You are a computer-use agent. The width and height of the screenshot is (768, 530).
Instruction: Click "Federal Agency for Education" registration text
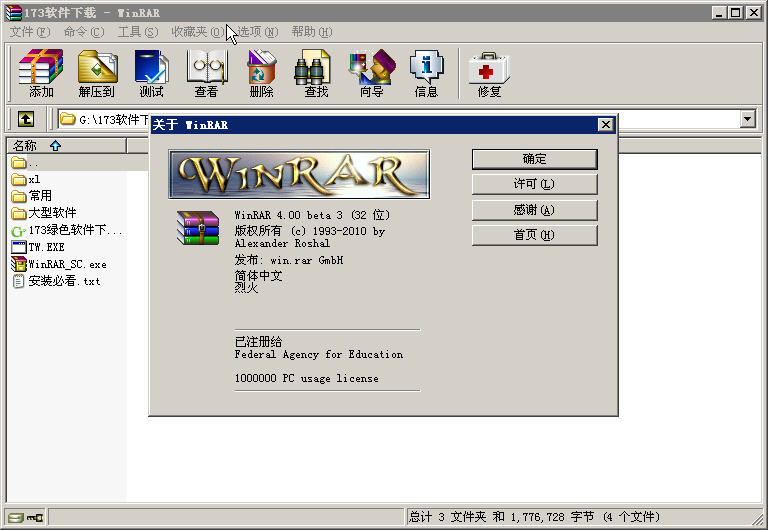(x=319, y=354)
